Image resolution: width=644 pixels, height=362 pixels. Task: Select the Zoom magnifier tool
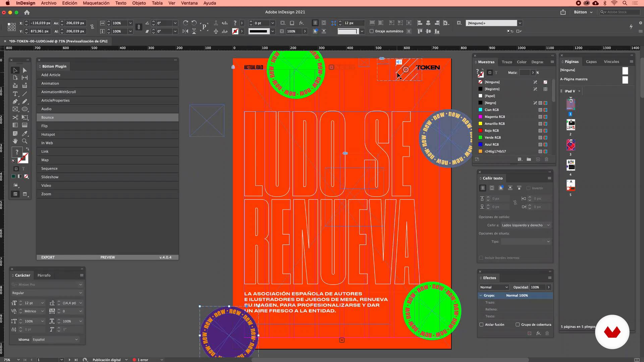tap(24, 141)
